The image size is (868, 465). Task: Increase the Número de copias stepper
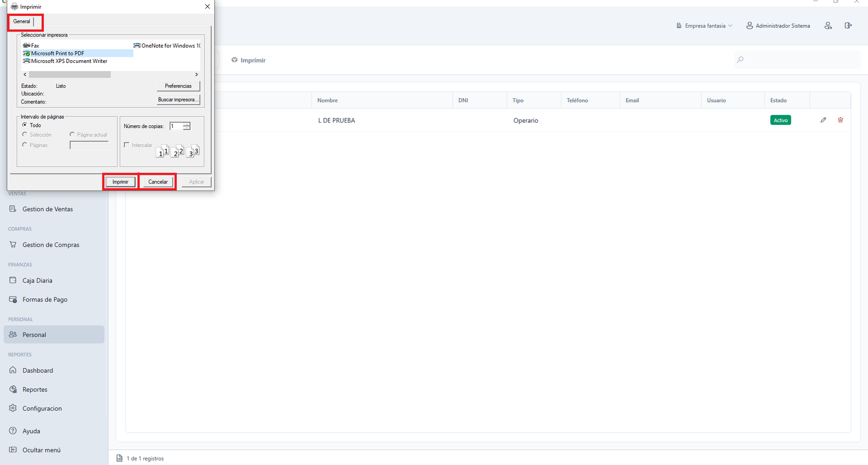click(x=187, y=124)
